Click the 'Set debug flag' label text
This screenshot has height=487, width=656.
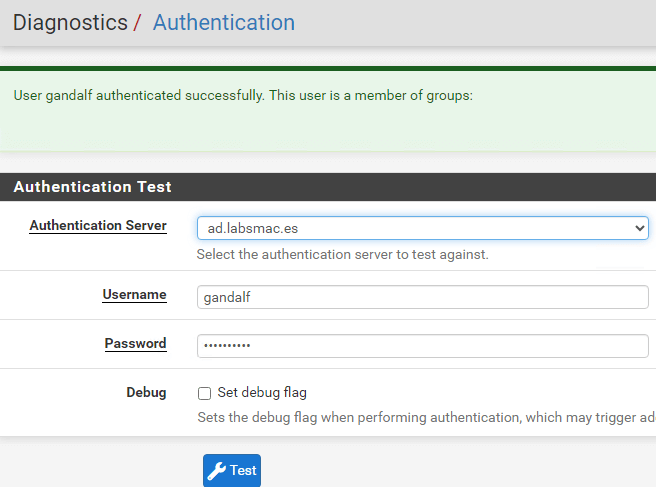point(261,393)
